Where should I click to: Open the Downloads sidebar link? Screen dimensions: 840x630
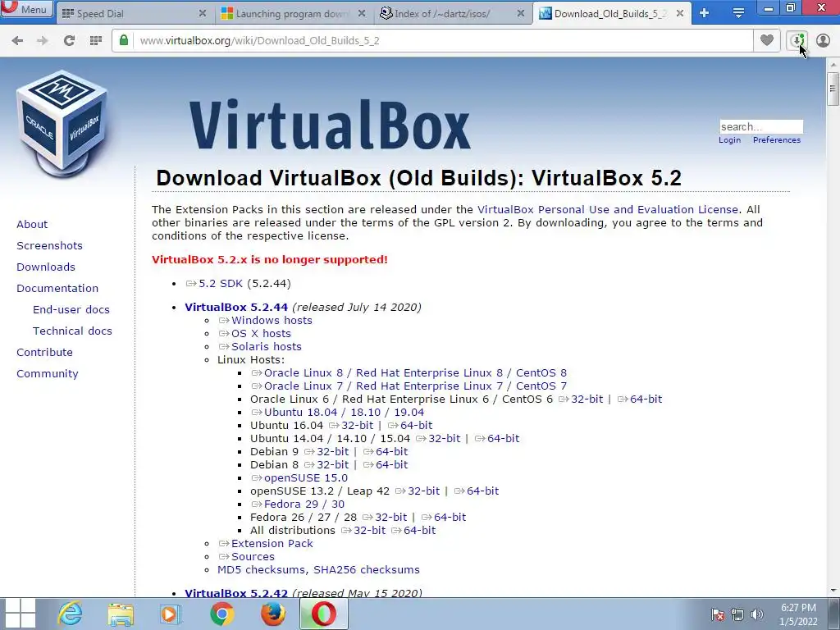coord(46,267)
